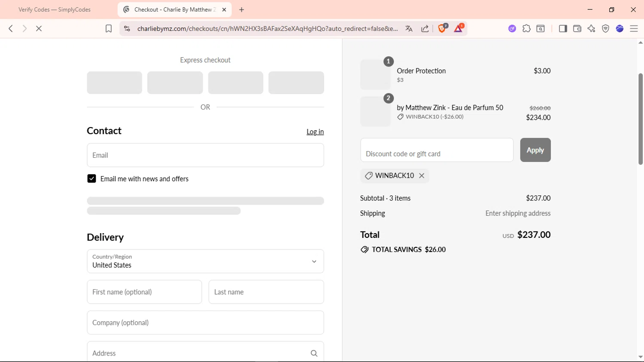Click the $234.00 discounted price

click(538, 118)
